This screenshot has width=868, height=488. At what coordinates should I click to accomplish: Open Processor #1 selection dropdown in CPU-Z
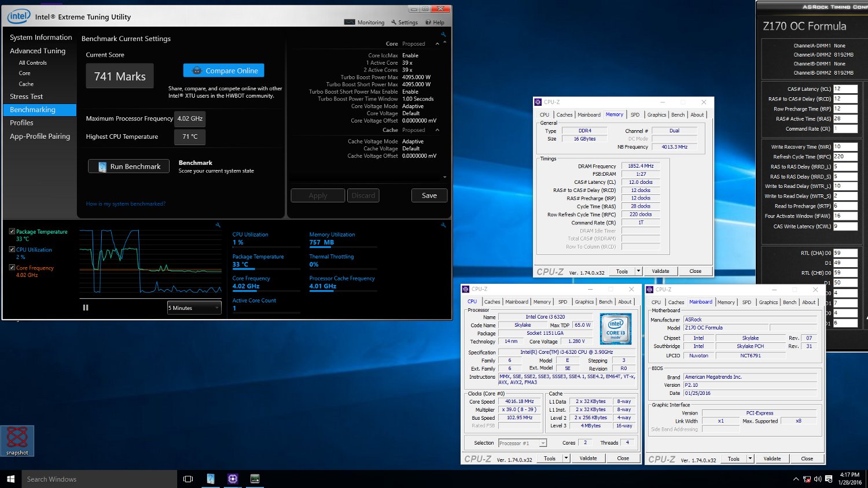[523, 443]
